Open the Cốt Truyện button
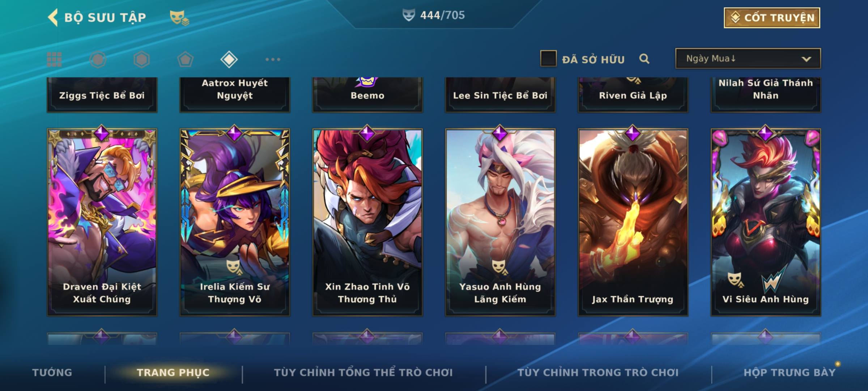Image resolution: width=868 pixels, height=391 pixels. [772, 18]
